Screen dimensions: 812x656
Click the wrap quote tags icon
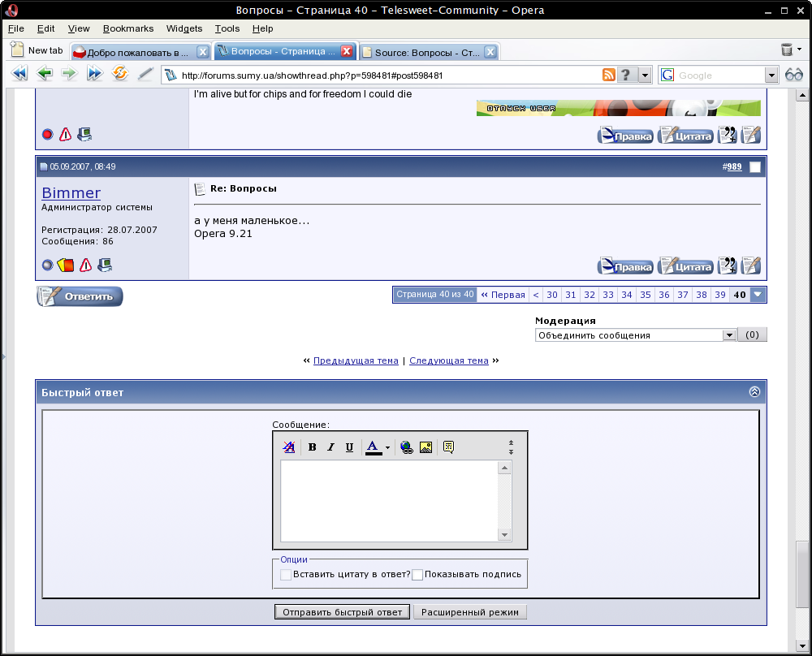point(448,447)
